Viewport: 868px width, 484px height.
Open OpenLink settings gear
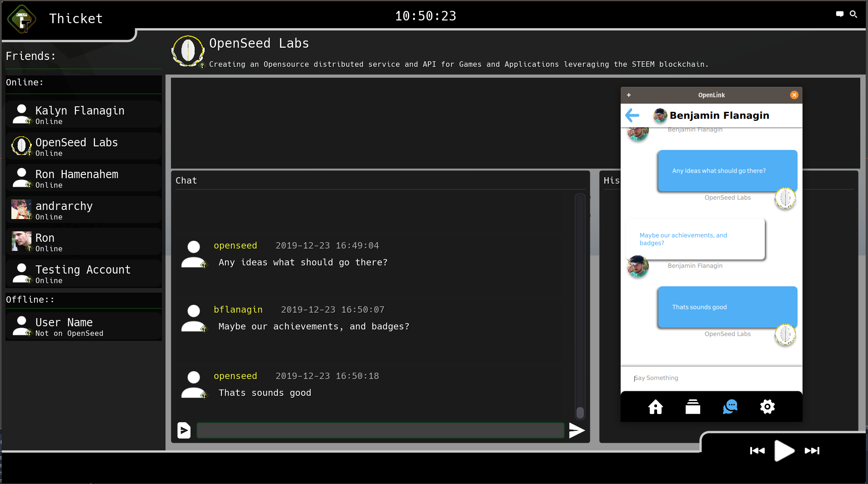(x=767, y=407)
